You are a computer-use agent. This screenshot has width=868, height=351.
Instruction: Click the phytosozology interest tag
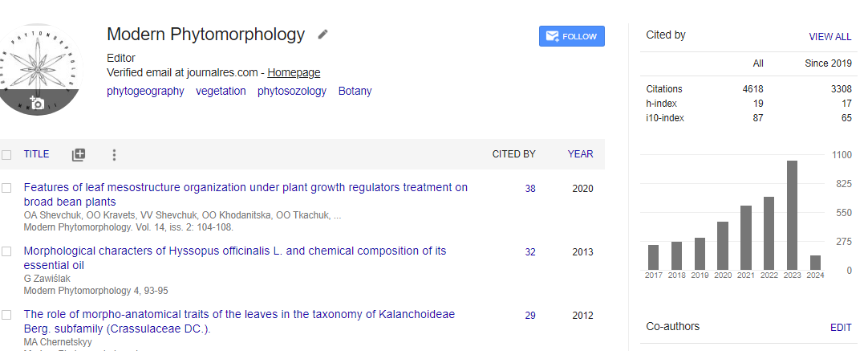point(292,91)
